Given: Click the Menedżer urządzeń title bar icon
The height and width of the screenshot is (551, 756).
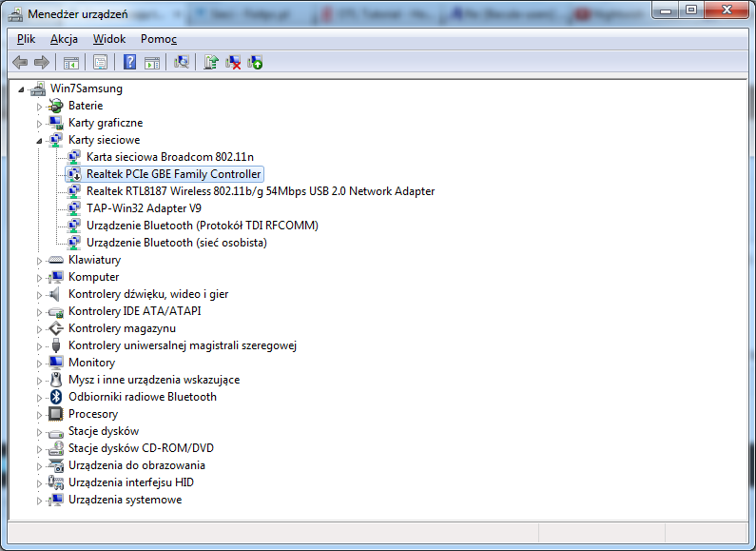Looking at the screenshot, I should (15, 14).
